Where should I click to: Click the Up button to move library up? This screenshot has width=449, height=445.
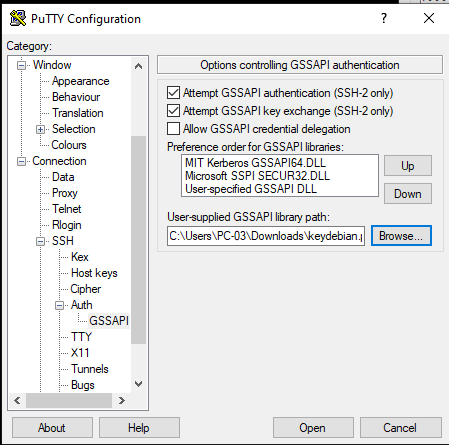point(408,165)
